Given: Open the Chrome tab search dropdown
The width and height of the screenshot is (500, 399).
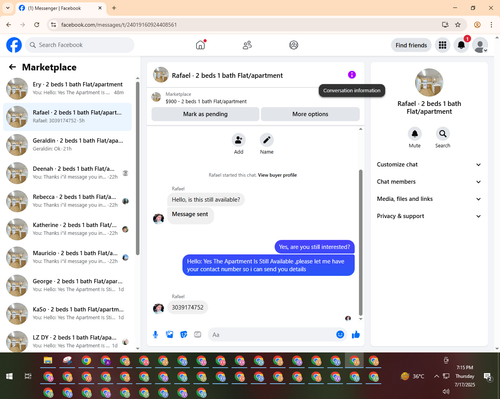Looking at the screenshot, I should [x=8, y=8].
